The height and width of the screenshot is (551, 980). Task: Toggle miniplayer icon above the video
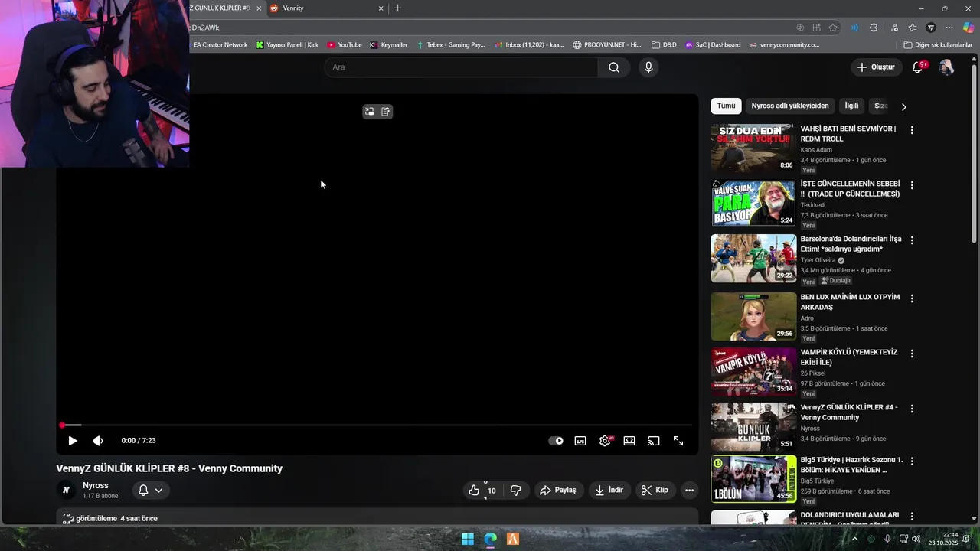coord(369,112)
